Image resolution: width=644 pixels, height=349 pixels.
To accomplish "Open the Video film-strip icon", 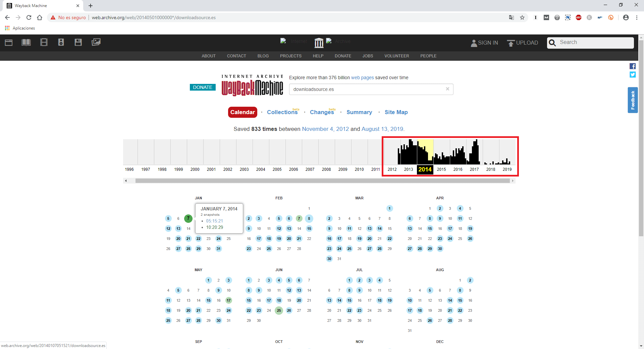I will [x=44, y=42].
